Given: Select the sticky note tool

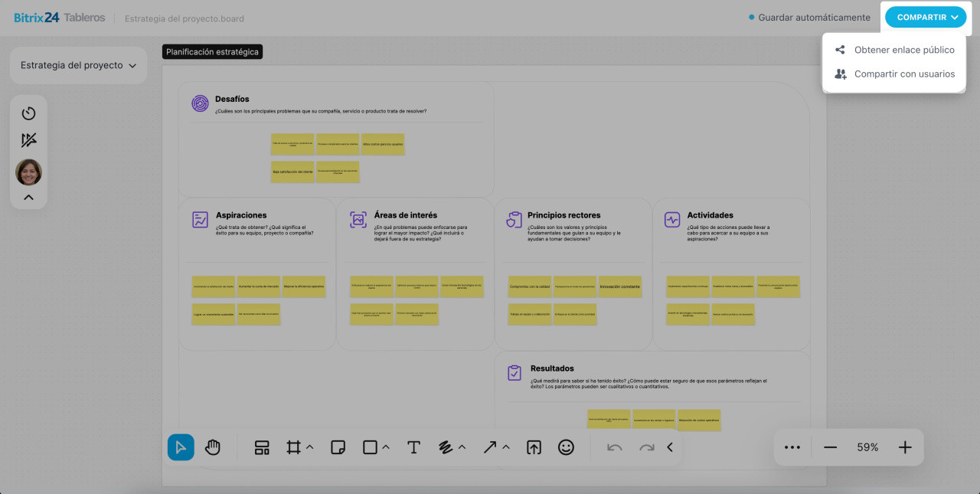Looking at the screenshot, I should click(338, 447).
